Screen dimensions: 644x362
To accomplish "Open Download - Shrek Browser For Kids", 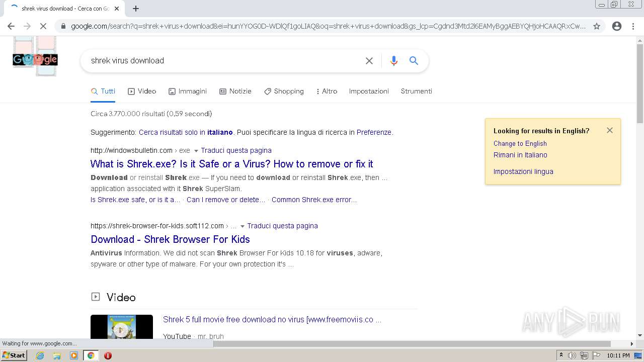I will (170, 239).
